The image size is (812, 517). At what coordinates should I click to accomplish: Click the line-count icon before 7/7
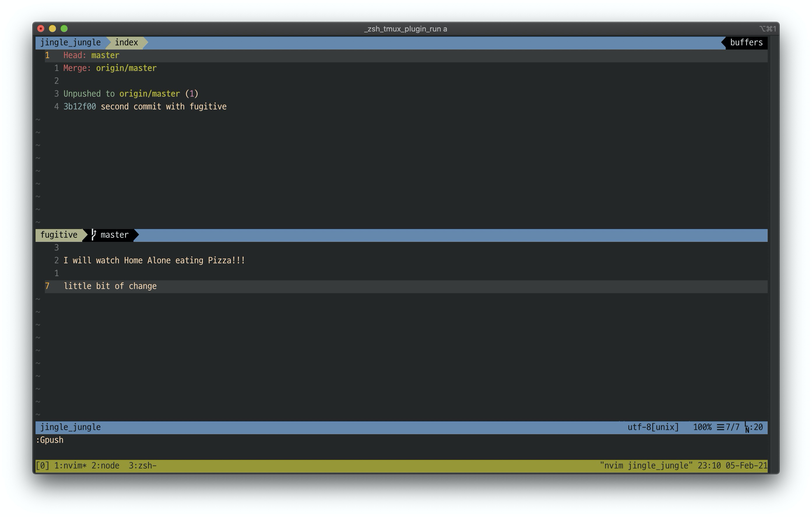tap(720, 427)
